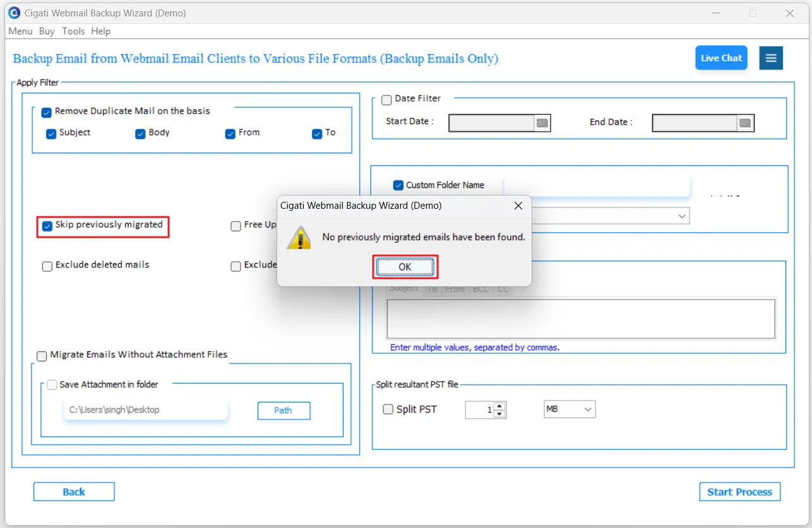Click the warning icon in the dialog
Screen dimensions: 812x528
click(299, 237)
